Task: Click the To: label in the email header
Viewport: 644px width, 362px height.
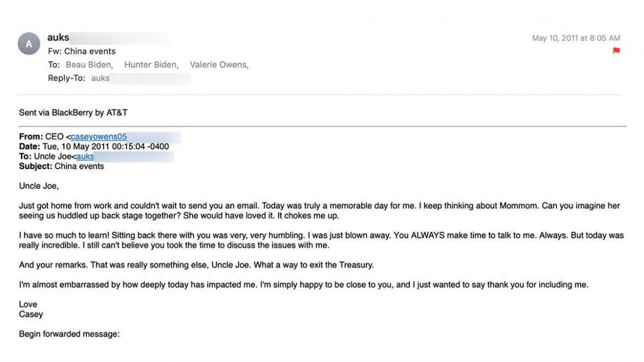Action: (x=54, y=64)
